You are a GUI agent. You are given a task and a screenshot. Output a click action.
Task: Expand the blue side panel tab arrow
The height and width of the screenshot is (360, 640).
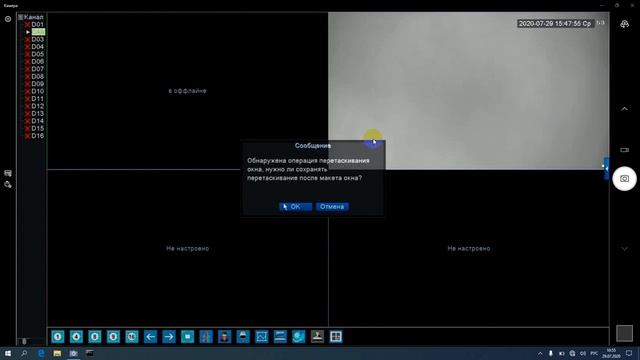[x=607, y=169]
